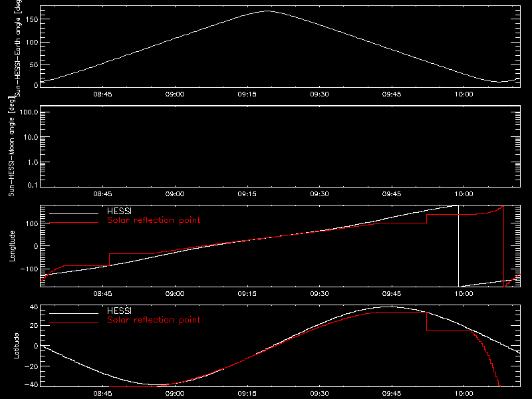Select HESSI legend label in Latitude plot

coord(119,311)
